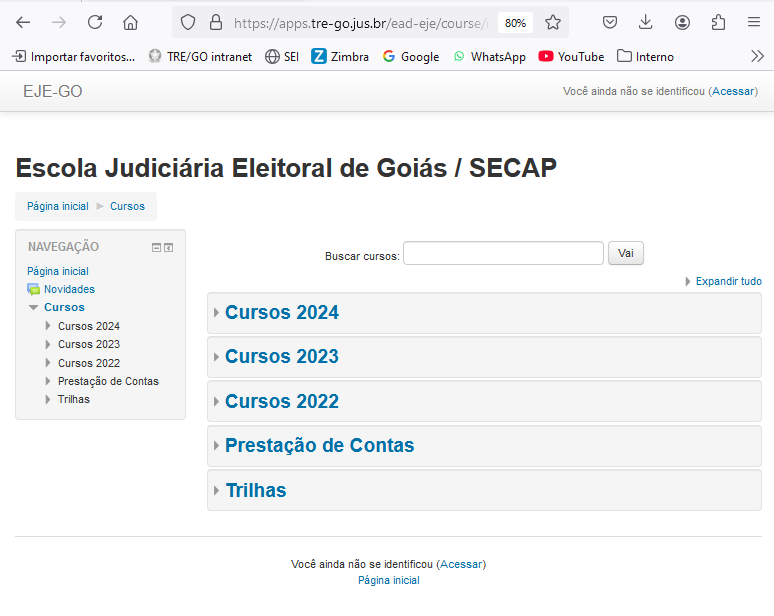Click the Acessar login link at top
Image resolution: width=774 pixels, height=616 pixels.
pyautogui.click(x=733, y=91)
